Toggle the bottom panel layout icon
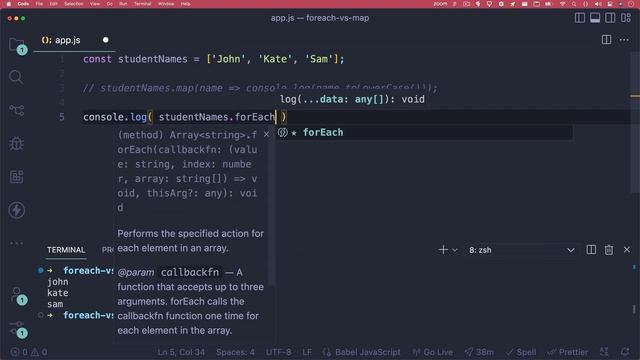This screenshot has height=360, width=640. tap(595, 18)
